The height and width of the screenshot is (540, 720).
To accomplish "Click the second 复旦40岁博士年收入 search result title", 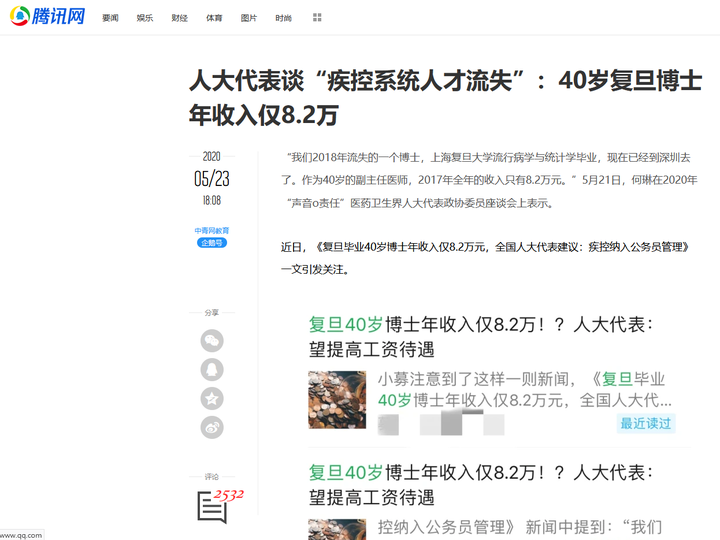I will tap(480, 485).
